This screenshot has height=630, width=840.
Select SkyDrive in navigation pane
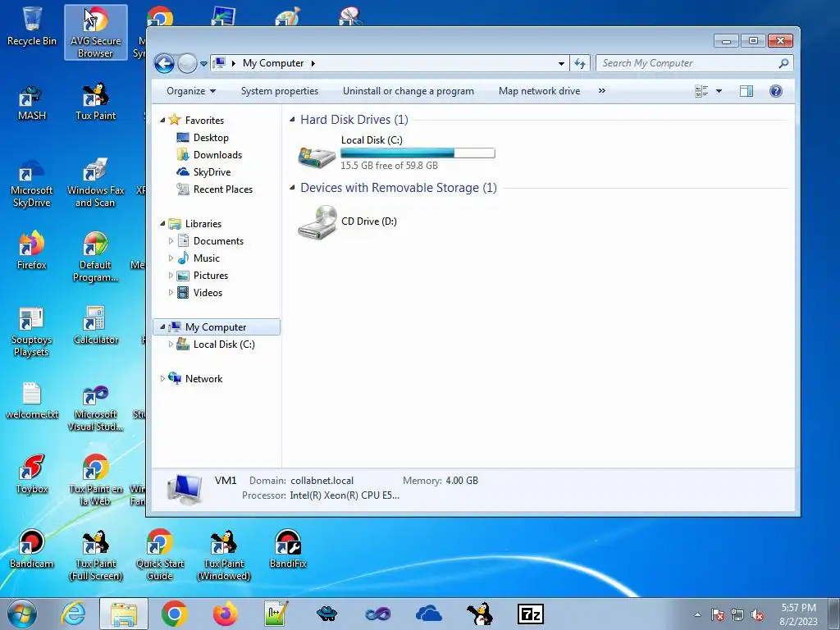[212, 172]
